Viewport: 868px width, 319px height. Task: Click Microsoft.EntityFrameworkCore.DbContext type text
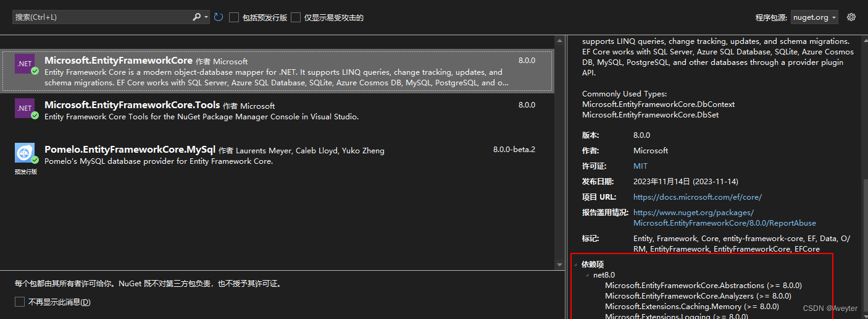(658, 104)
